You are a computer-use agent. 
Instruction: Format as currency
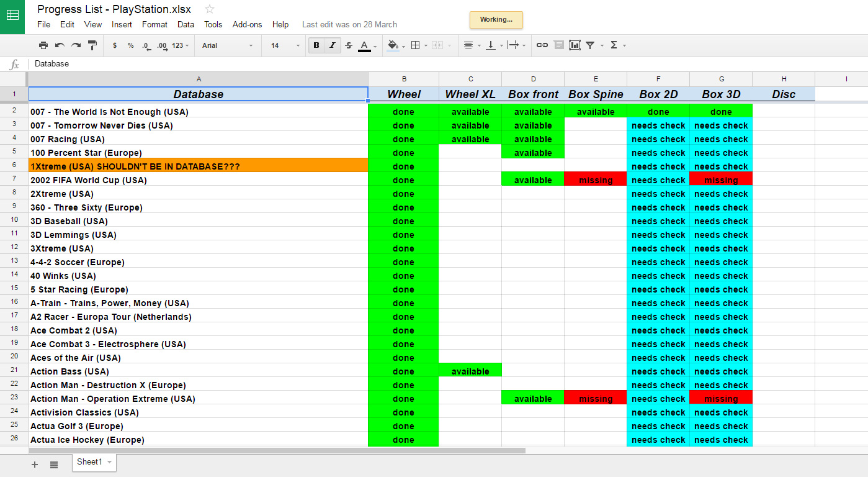pyautogui.click(x=115, y=45)
